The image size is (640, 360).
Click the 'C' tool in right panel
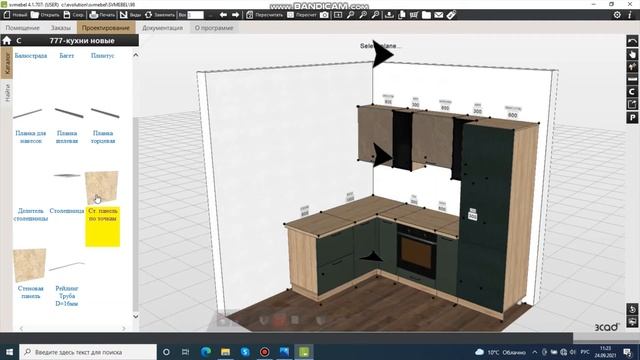pyautogui.click(x=632, y=92)
